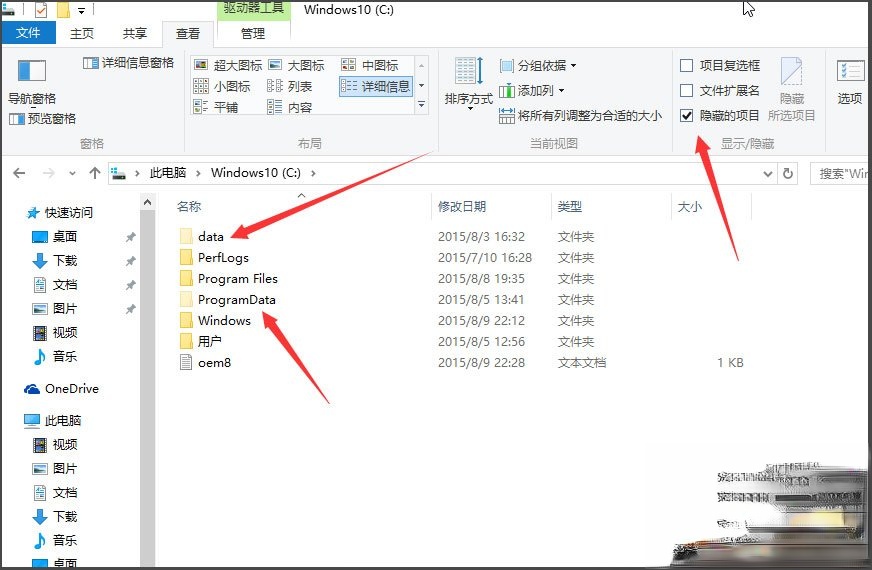Click the forward navigation arrow
872x570 pixels.
tap(48, 173)
